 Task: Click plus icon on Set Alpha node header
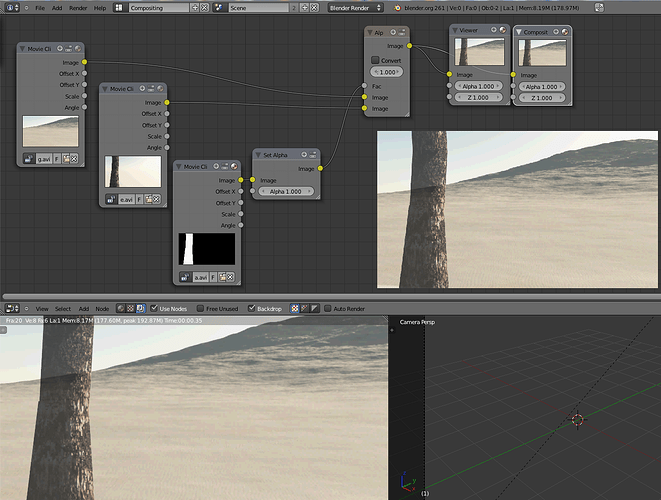pyautogui.click(x=304, y=155)
